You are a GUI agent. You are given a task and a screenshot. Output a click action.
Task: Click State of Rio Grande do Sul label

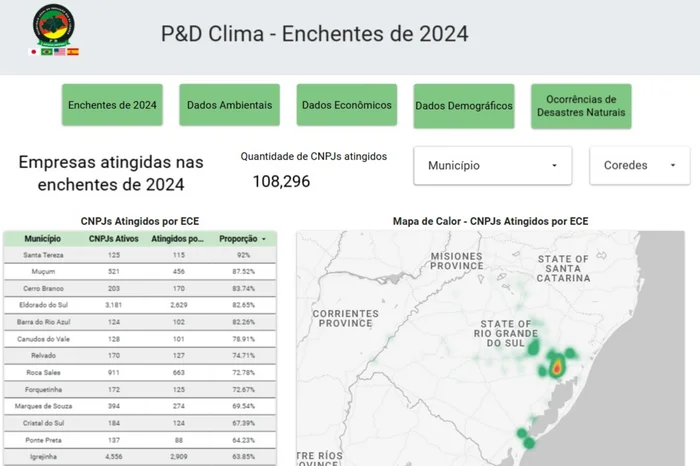pyautogui.click(x=506, y=333)
